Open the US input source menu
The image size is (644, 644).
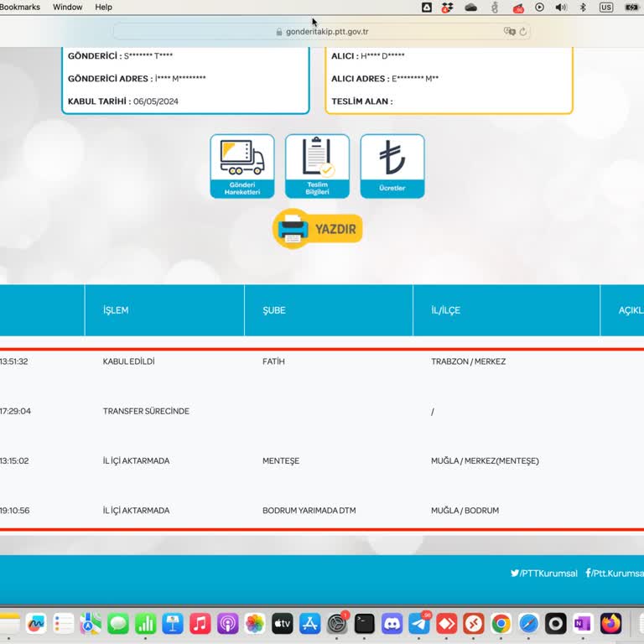(605, 7)
